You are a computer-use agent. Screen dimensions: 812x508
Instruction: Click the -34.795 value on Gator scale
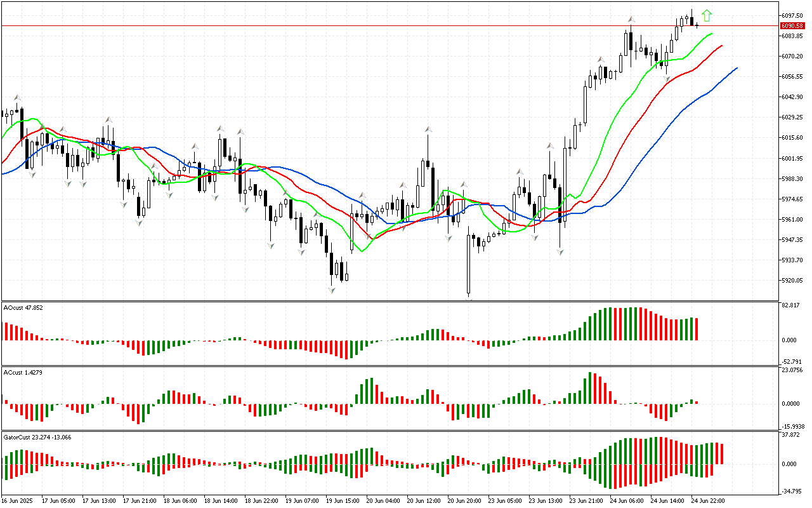789,491
